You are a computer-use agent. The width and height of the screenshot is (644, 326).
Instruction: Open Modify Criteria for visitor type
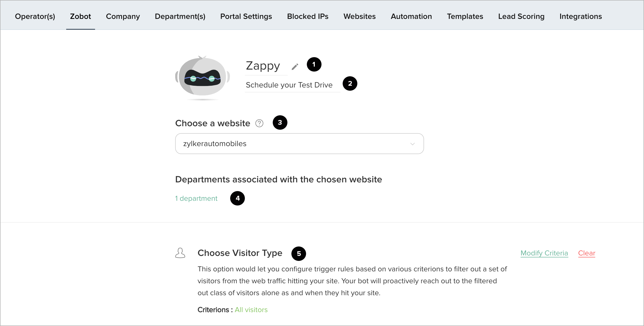tap(544, 253)
